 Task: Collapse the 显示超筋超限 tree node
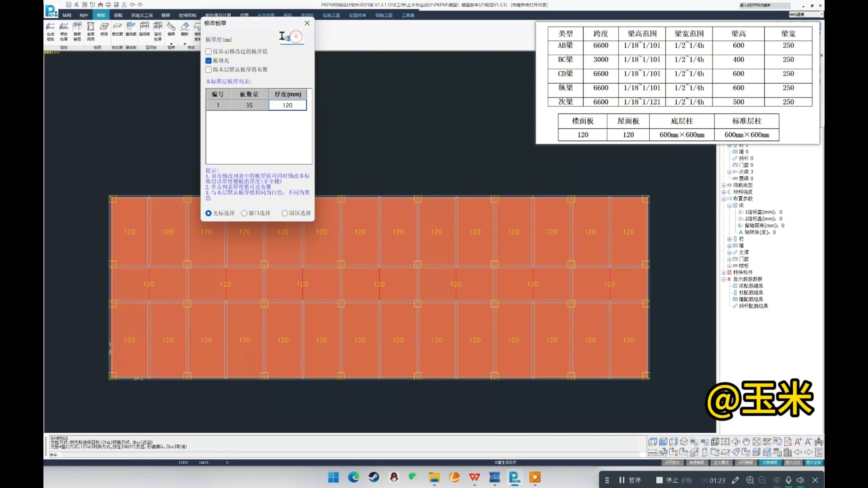click(723, 279)
